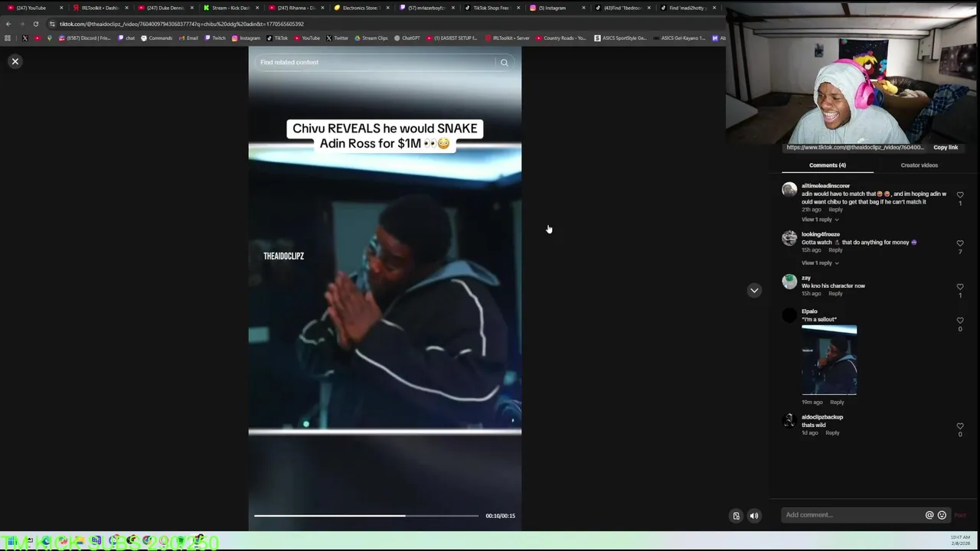Open the ASICS SportStyle bookmark
Viewport: 980px width, 551px height.
click(x=621, y=38)
